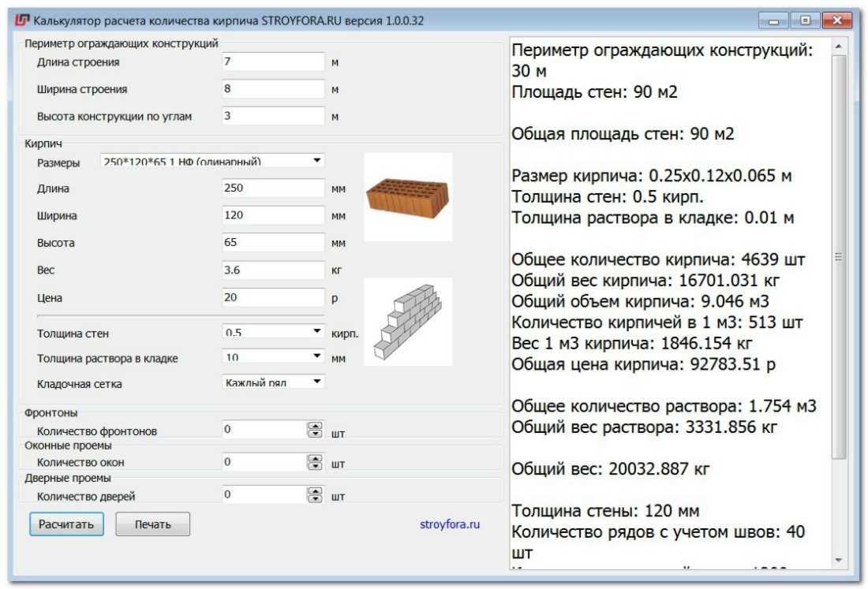Click the orange brick picture

pos(408,197)
